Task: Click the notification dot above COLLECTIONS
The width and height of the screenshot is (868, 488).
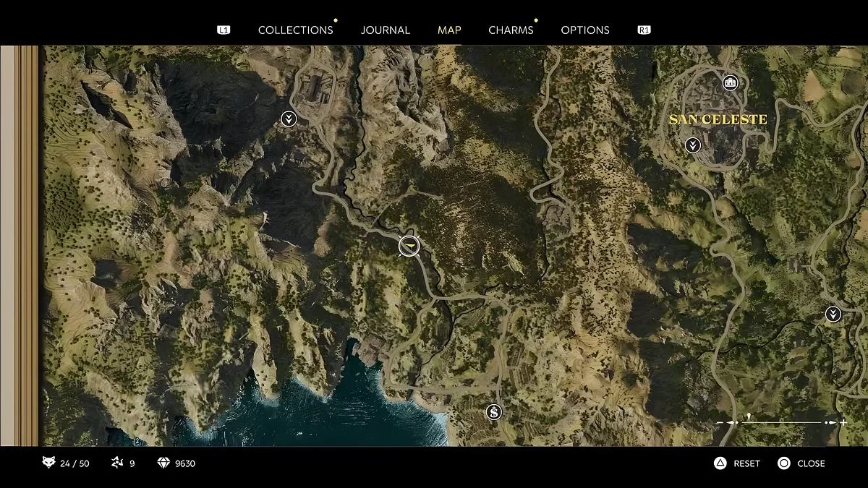Action: pyautogui.click(x=336, y=20)
